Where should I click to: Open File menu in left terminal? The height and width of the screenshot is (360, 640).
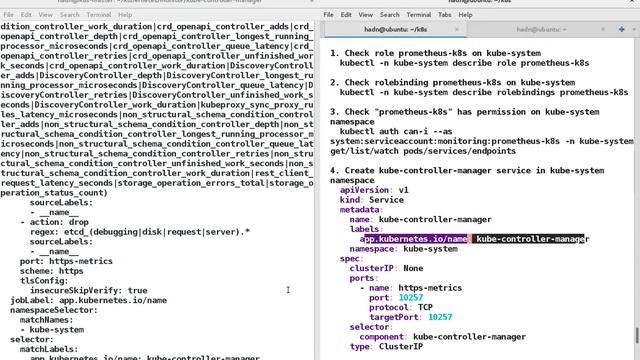(x=8, y=15)
